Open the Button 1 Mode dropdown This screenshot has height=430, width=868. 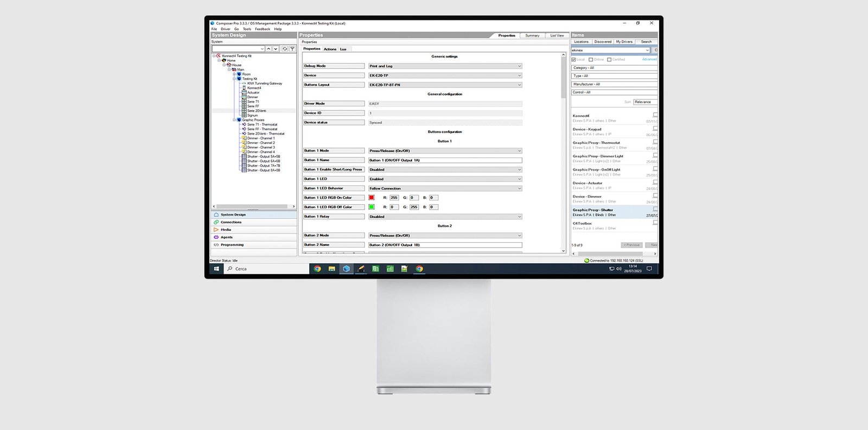(445, 151)
